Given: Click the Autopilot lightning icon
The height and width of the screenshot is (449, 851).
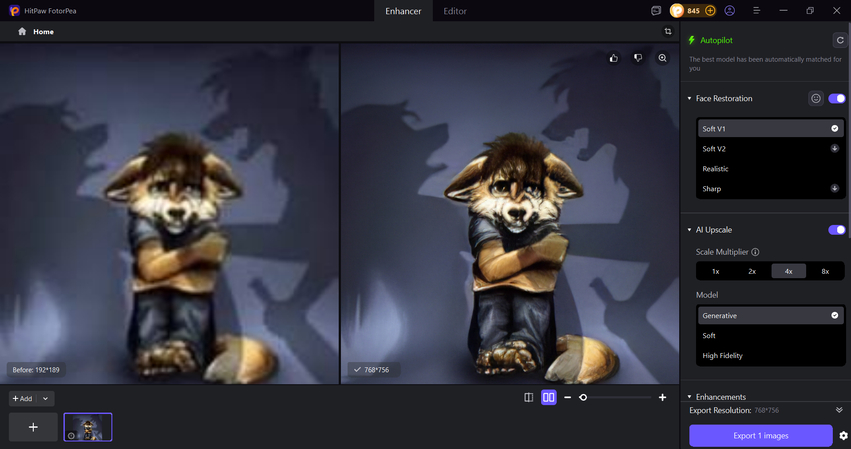Looking at the screenshot, I should [x=691, y=40].
